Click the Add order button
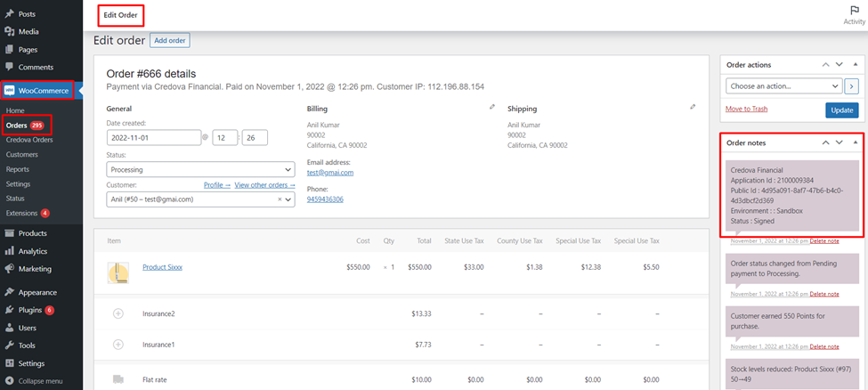Viewport: 868px width, 390px height. click(x=170, y=40)
